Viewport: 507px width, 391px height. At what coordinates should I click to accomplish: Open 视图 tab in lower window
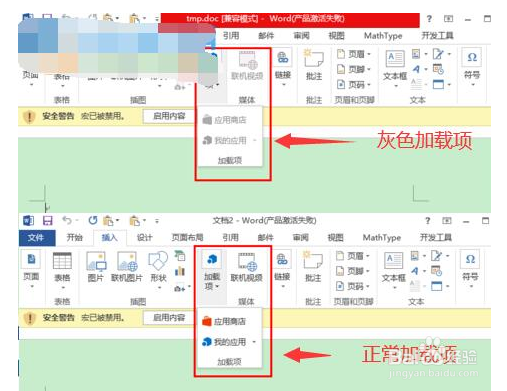tap(336, 237)
